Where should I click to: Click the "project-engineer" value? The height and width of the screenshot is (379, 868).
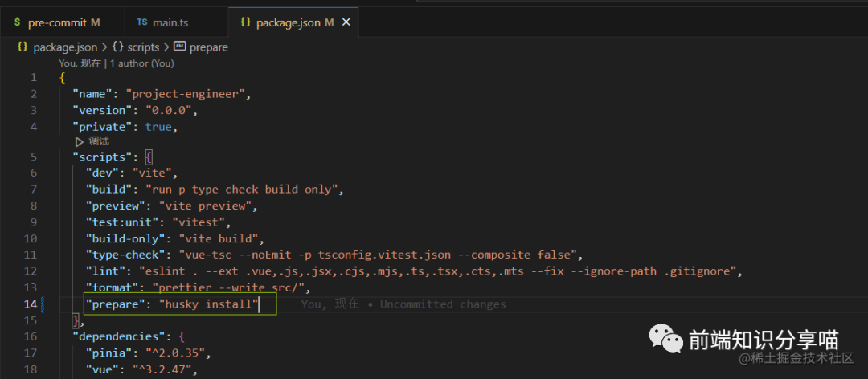tap(185, 93)
